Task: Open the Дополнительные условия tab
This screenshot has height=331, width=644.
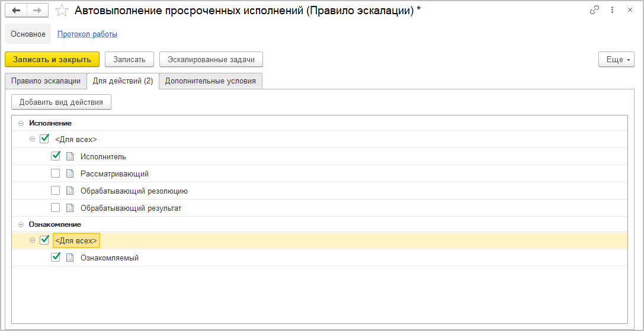Action: pyautogui.click(x=210, y=81)
